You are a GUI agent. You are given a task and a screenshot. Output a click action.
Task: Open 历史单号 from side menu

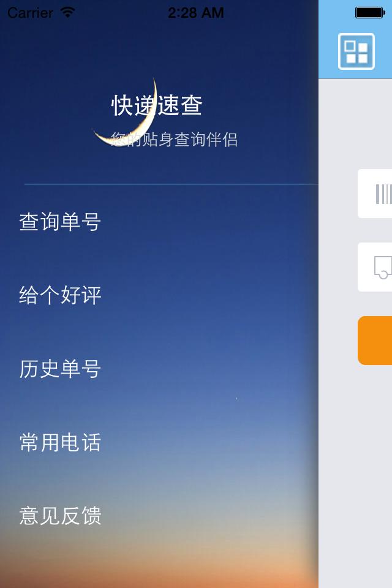(60, 368)
